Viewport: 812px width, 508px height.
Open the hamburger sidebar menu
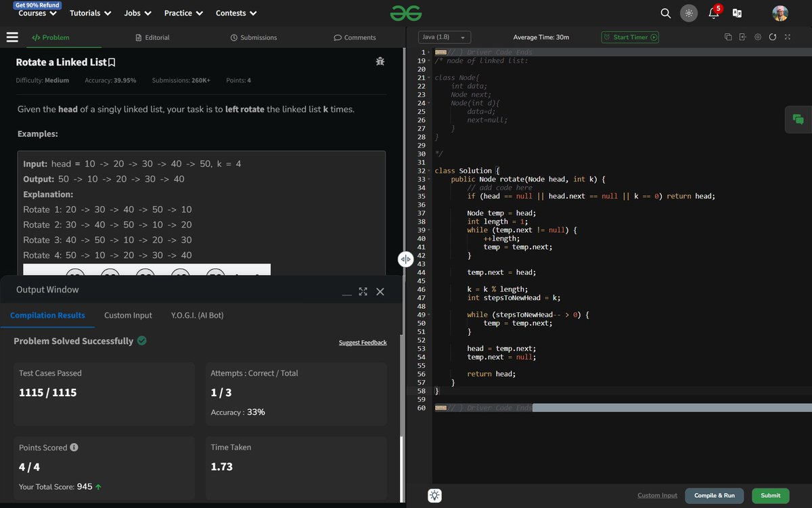click(12, 37)
